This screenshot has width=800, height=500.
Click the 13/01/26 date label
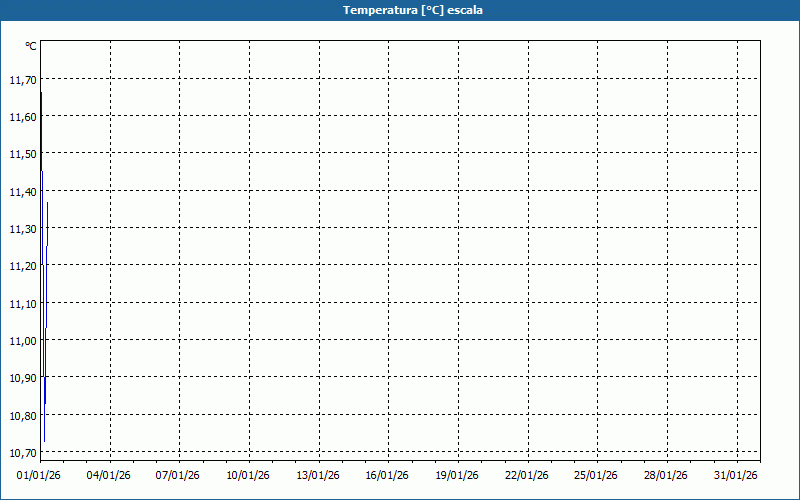[317, 476]
